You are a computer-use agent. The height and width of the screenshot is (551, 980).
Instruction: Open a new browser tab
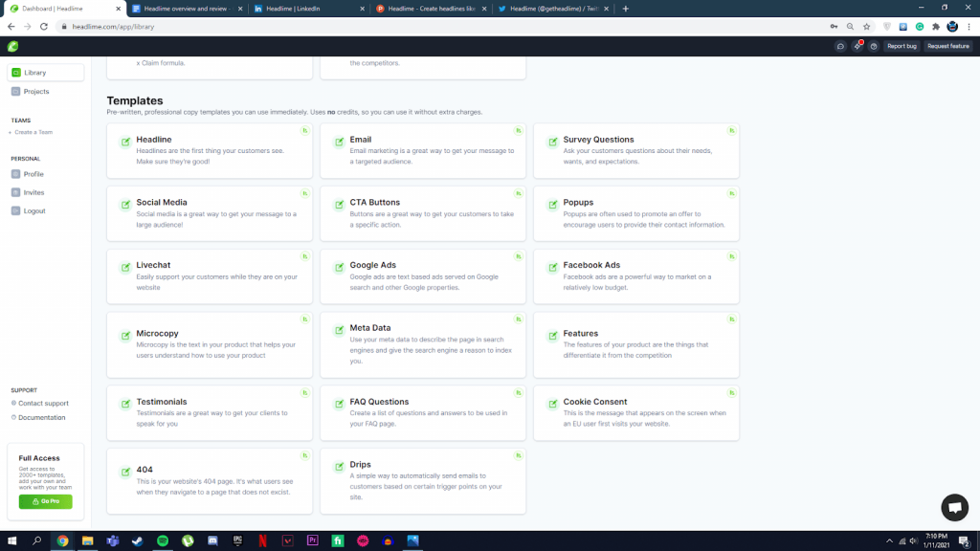(x=626, y=9)
